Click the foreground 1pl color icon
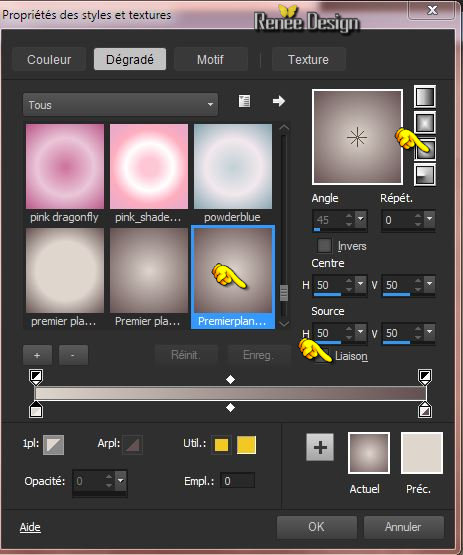Image resolution: width=463 pixels, height=555 pixels. point(53,445)
